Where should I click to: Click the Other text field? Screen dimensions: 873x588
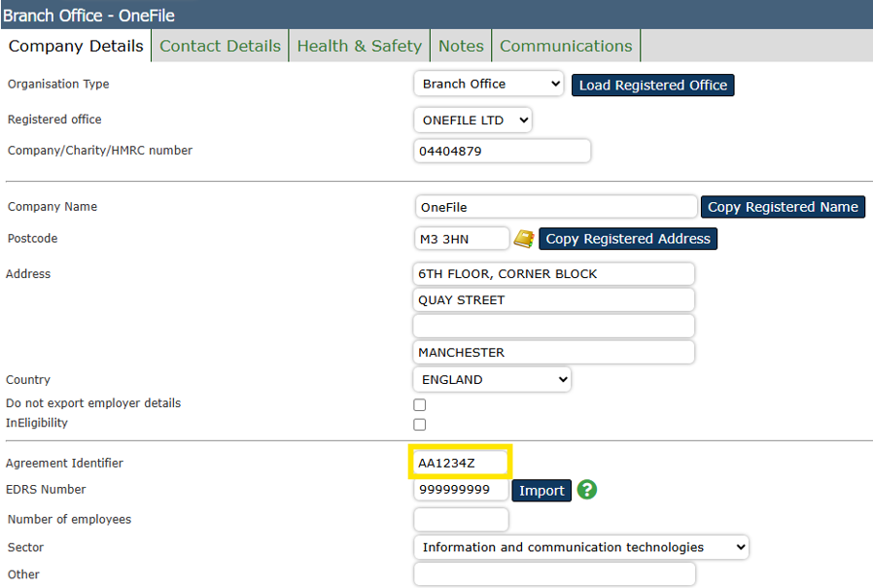[x=554, y=574]
